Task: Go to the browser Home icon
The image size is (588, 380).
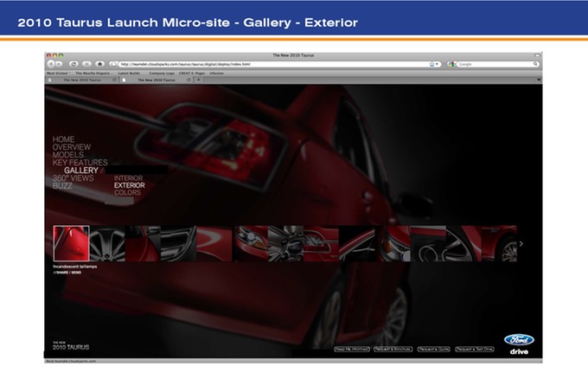Action: pyautogui.click(x=99, y=64)
